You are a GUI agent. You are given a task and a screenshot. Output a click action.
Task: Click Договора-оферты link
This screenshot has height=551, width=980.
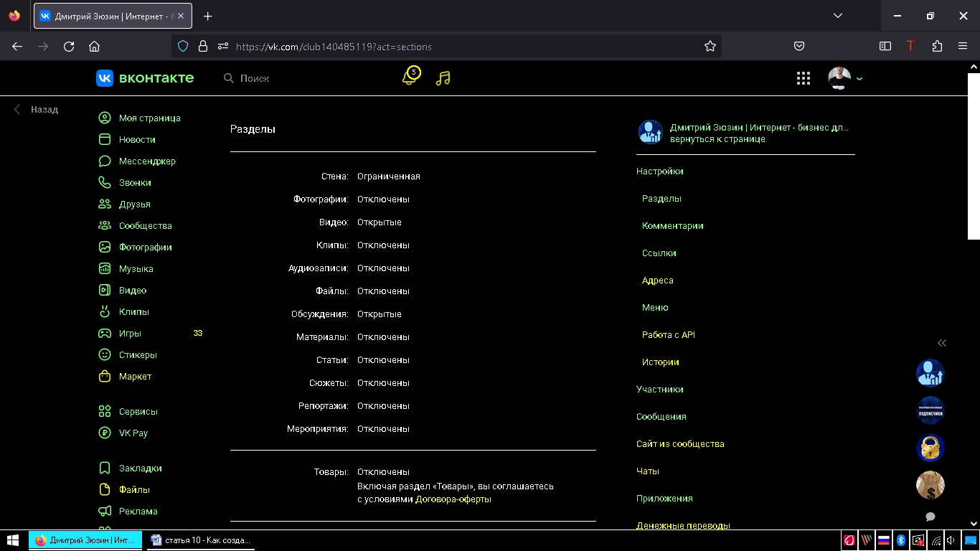[453, 499]
